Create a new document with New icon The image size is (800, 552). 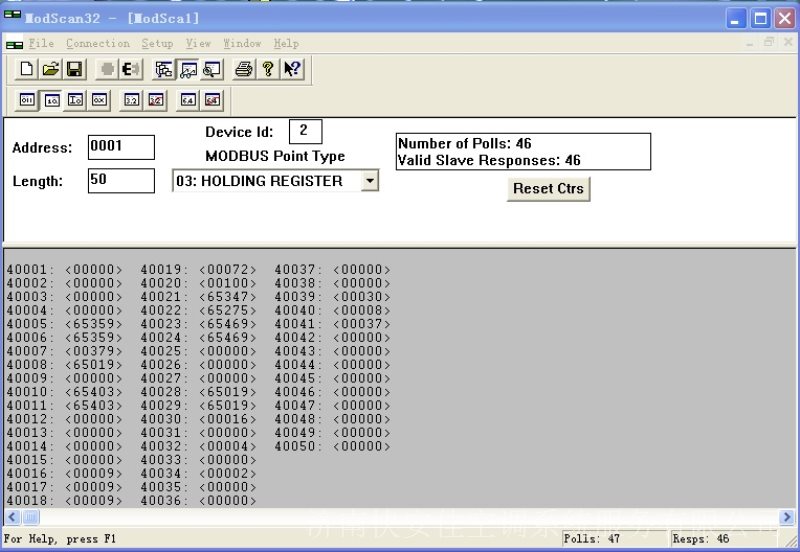pos(27,69)
